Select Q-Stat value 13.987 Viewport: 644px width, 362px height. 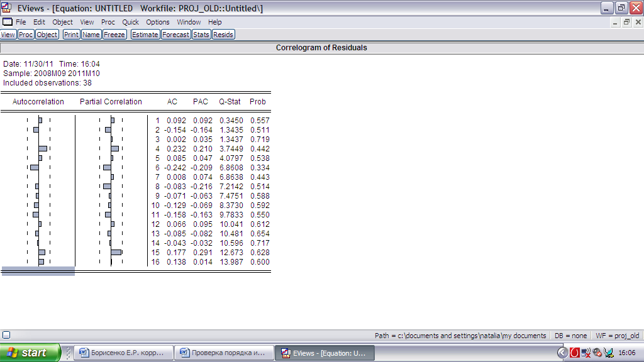231,262
